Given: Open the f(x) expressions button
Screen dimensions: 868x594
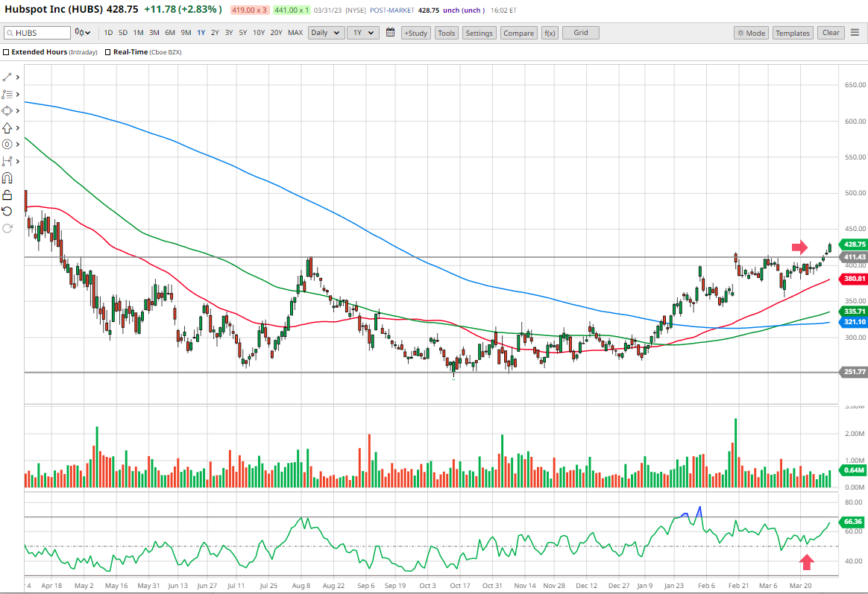Looking at the screenshot, I should click(x=550, y=33).
